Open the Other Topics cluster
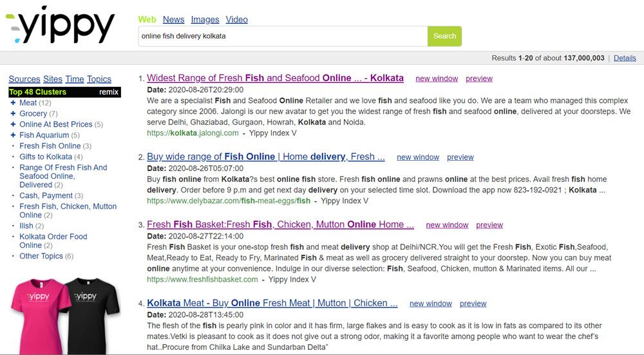644x355 pixels. (41, 256)
